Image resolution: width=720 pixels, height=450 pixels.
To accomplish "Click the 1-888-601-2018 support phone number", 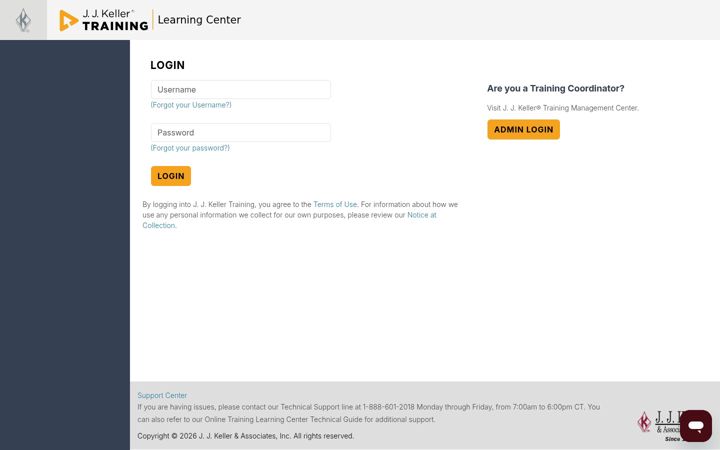I will [x=388, y=407].
